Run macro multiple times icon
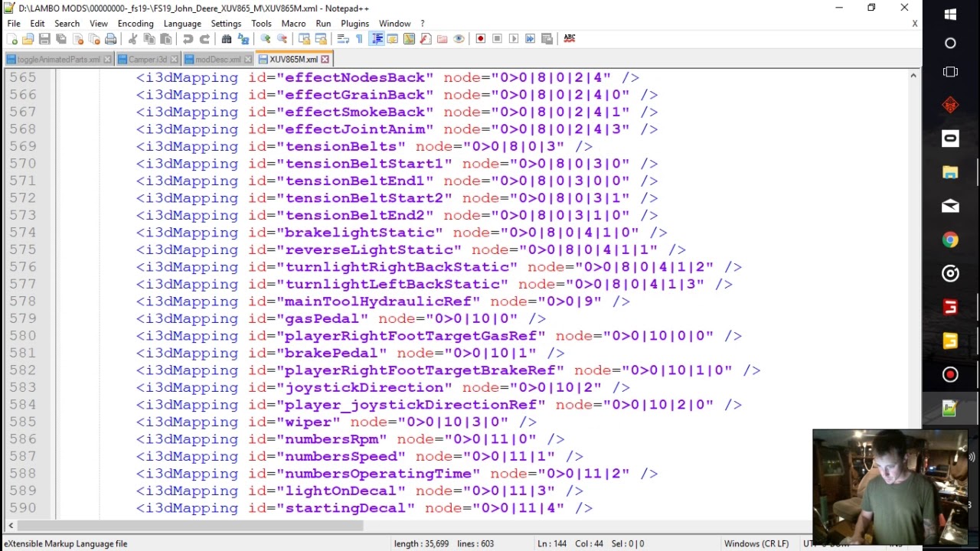The height and width of the screenshot is (551, 980). point(530,38)
